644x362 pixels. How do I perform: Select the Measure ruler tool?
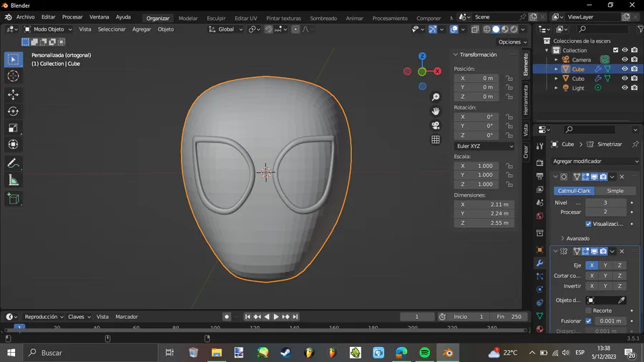coord(13,180)
